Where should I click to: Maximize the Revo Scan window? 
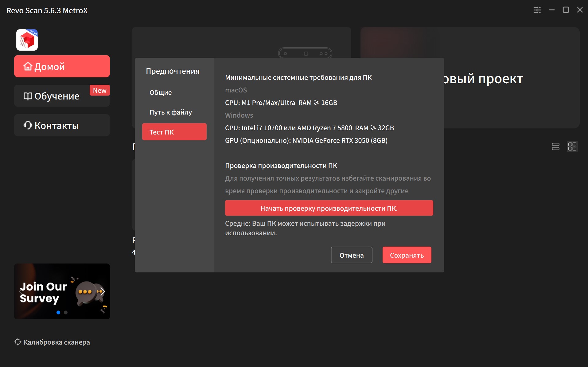point(566,10)
